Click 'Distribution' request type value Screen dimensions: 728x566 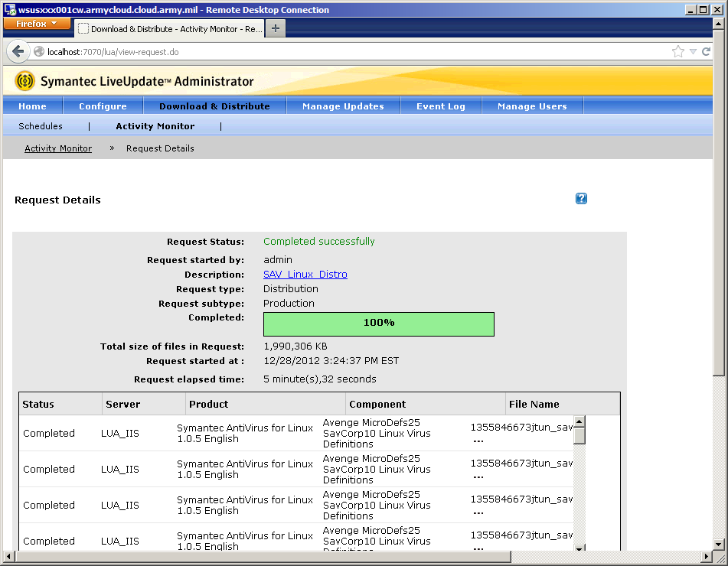(x=291, y=288)
